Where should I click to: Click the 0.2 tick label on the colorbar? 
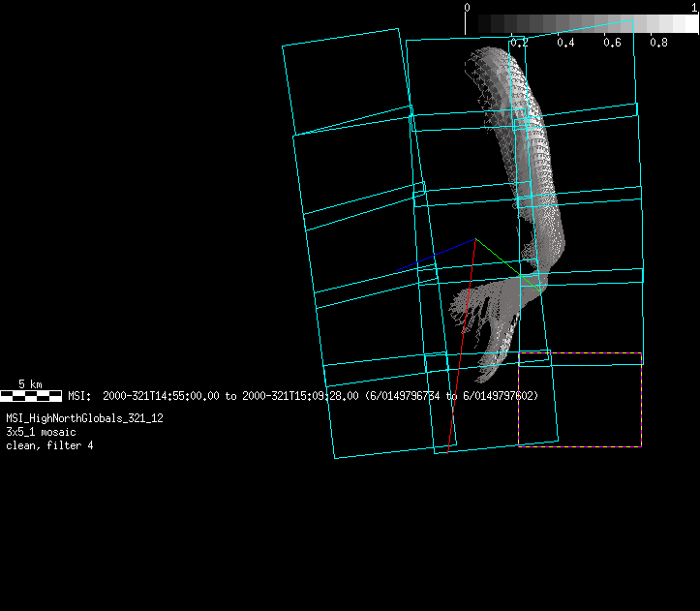tap(519, 43)
